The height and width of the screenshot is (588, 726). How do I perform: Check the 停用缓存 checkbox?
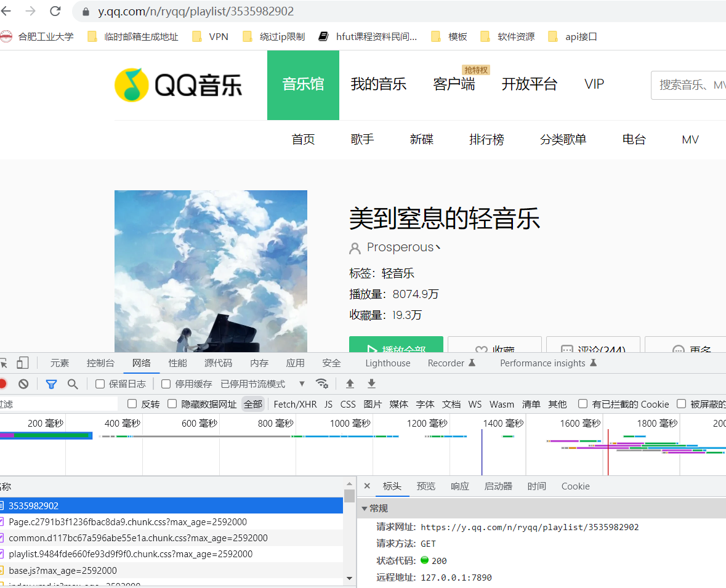pos(165,383)
